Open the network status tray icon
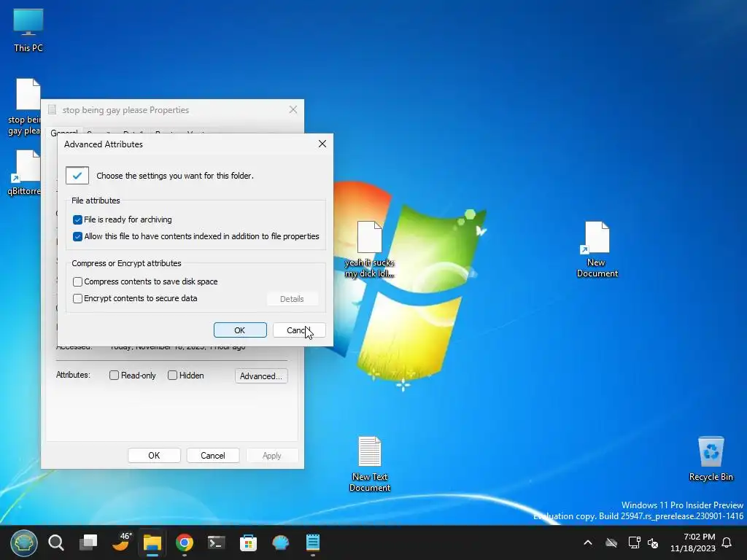This screenshot has height=560, width=747. [x=634, y=542]
